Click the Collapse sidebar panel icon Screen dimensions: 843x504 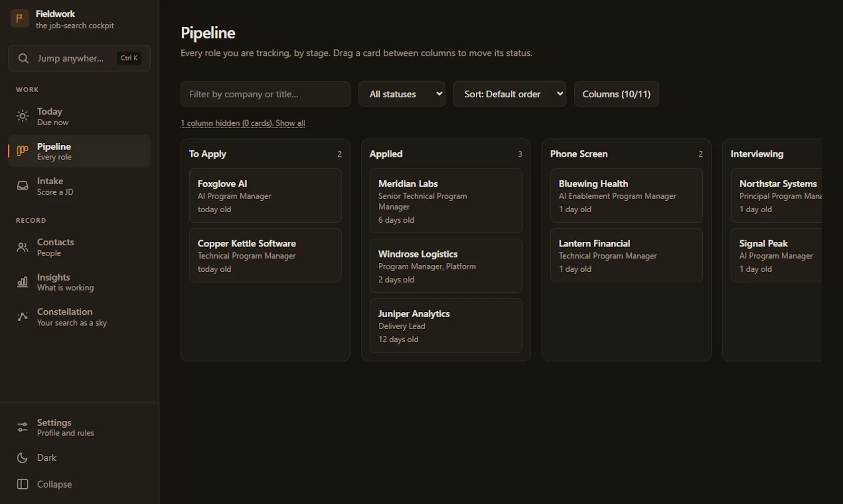pos(22,484)
